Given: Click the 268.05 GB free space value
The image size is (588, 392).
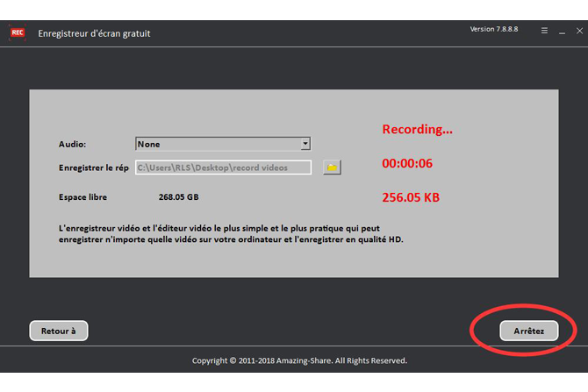Looking at the screenshot, I should pos(178,196).
